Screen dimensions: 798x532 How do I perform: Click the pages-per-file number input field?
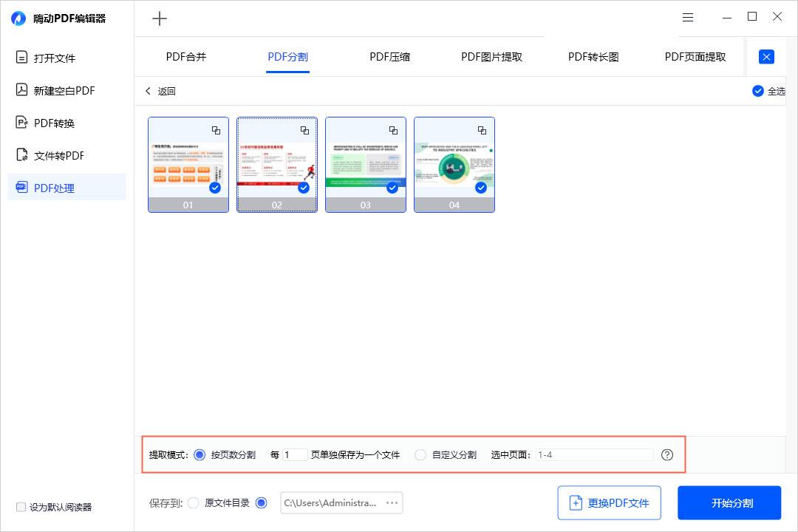point(295,454)
